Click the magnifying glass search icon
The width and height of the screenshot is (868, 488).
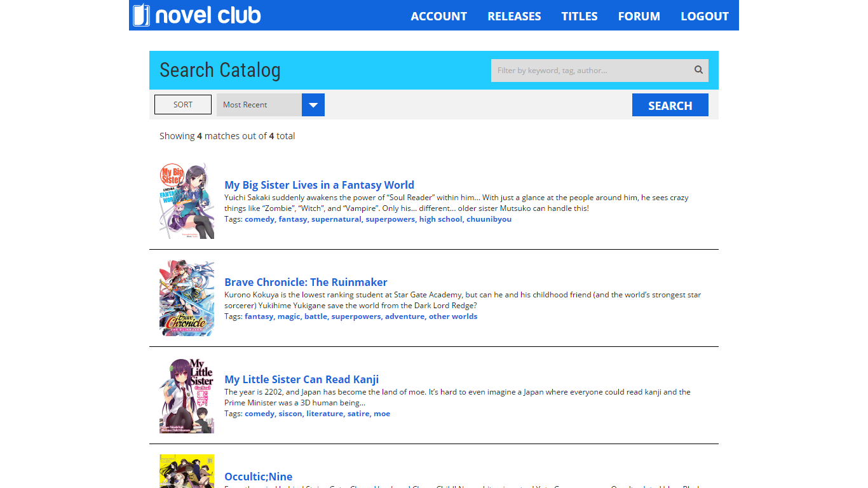[x=698, y=70]
